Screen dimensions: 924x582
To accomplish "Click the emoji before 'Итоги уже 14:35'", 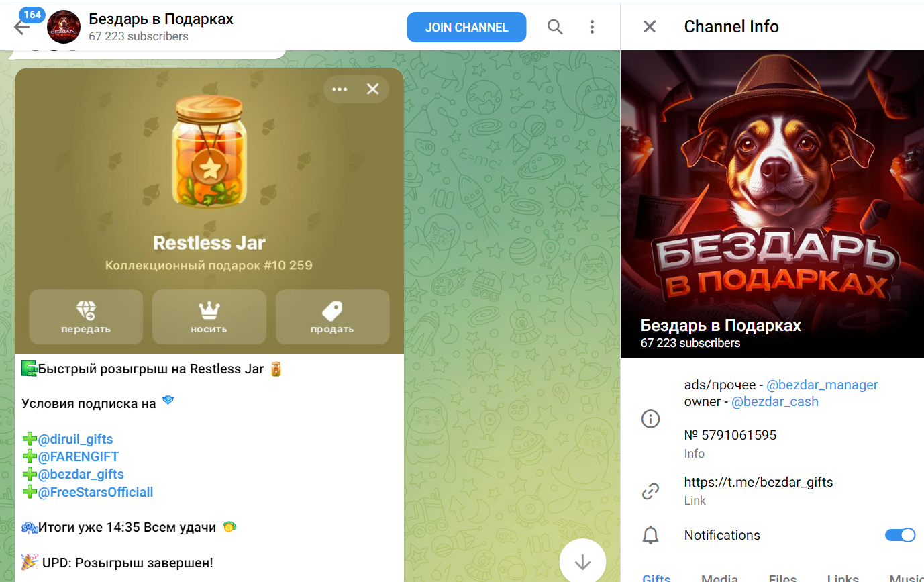I will click(x=30, y=528).
